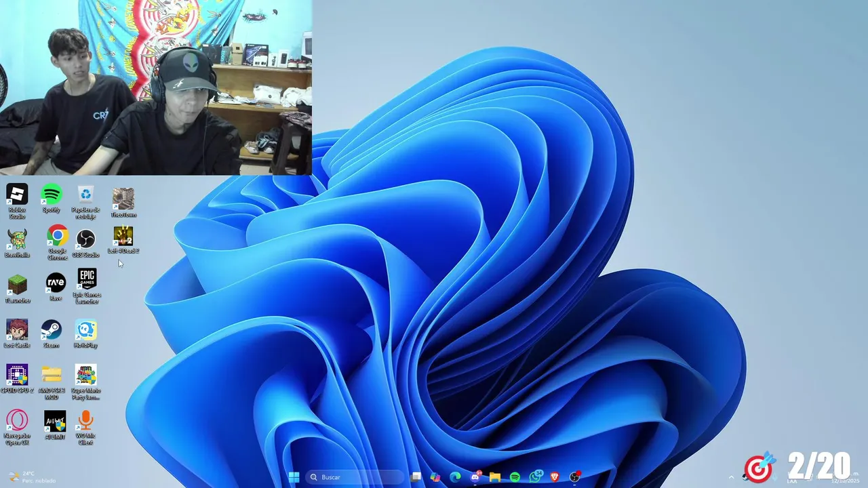Launch Brave browser from the taskbar

pos(555,477)
